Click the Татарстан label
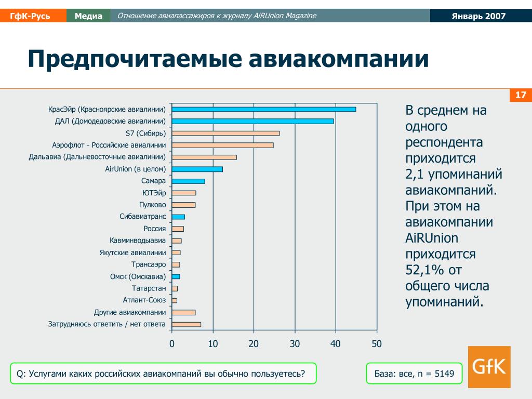532x399 pixels. [149, 288]
